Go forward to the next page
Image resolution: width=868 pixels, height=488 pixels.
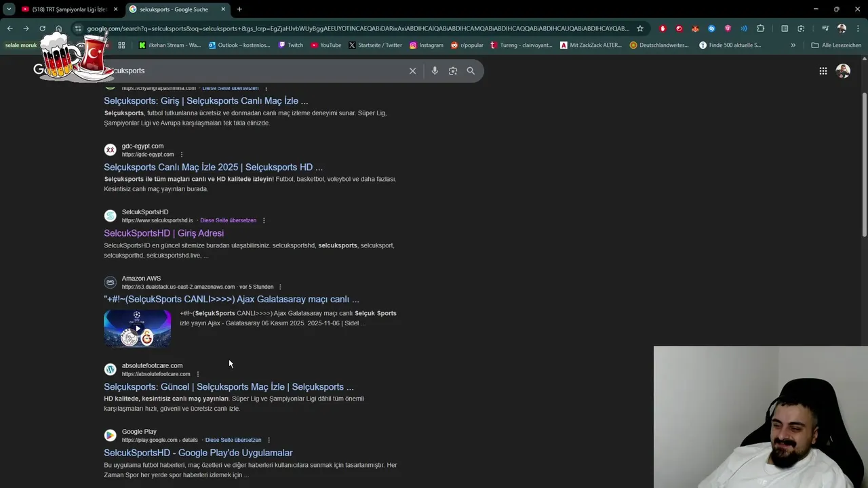click(26, 28)
